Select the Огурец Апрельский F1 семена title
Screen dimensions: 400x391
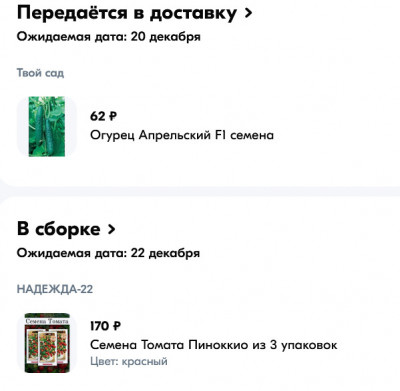tap(182, 135)
